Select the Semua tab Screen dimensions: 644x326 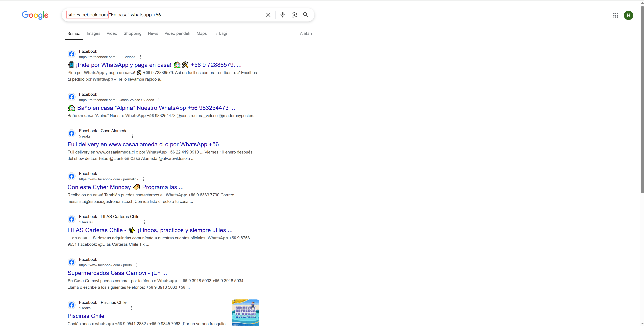point(74,34)
